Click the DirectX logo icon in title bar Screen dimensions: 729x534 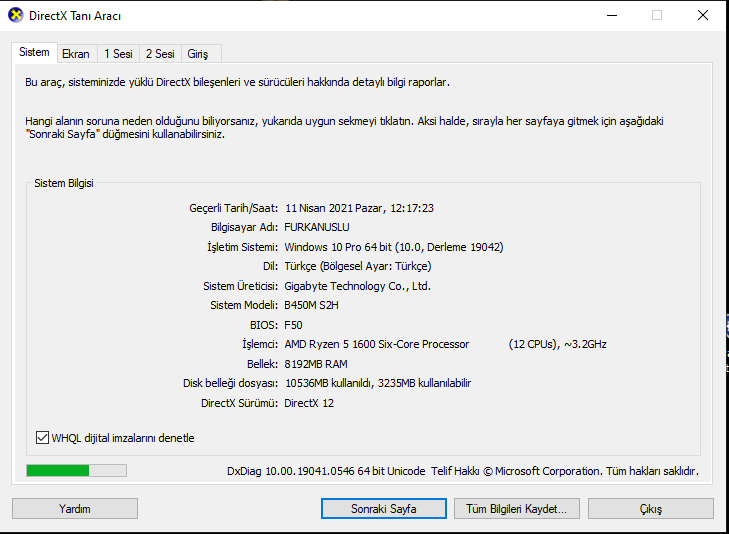point(16,15)
